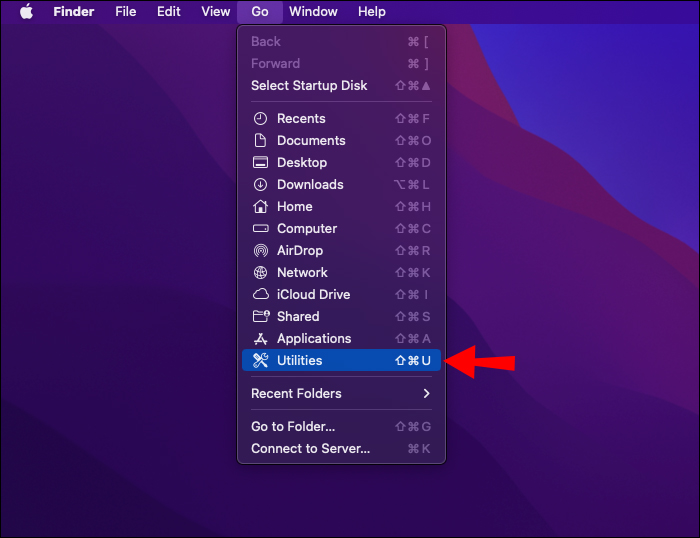Click the iCloud Drive cloud icon
700x538 pixels.
point(261,294)
